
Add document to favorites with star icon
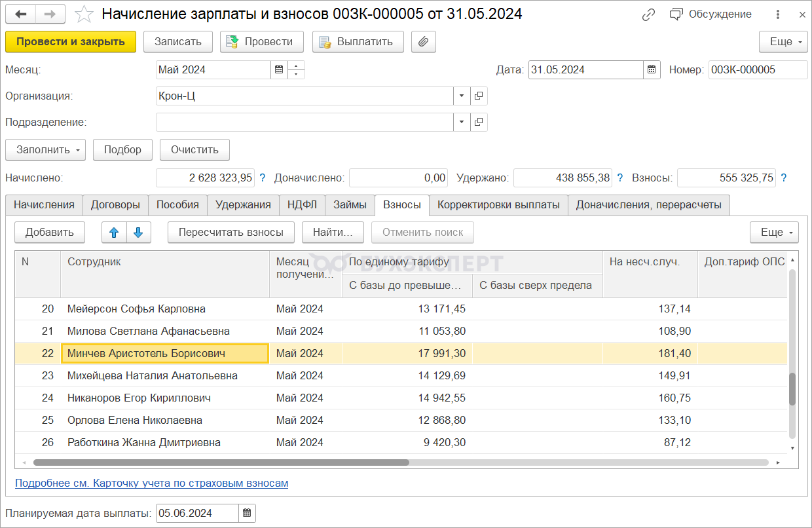(x=83, y=14)
